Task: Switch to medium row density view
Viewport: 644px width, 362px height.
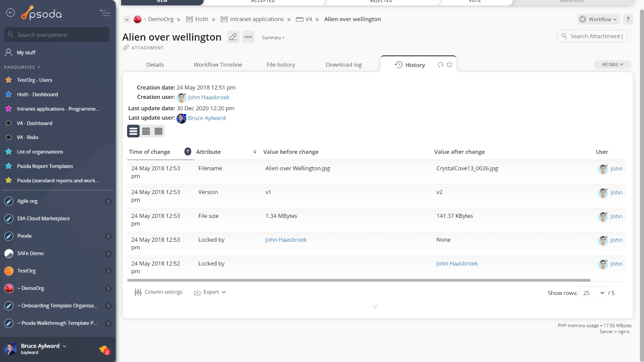Action: point(146,131)
